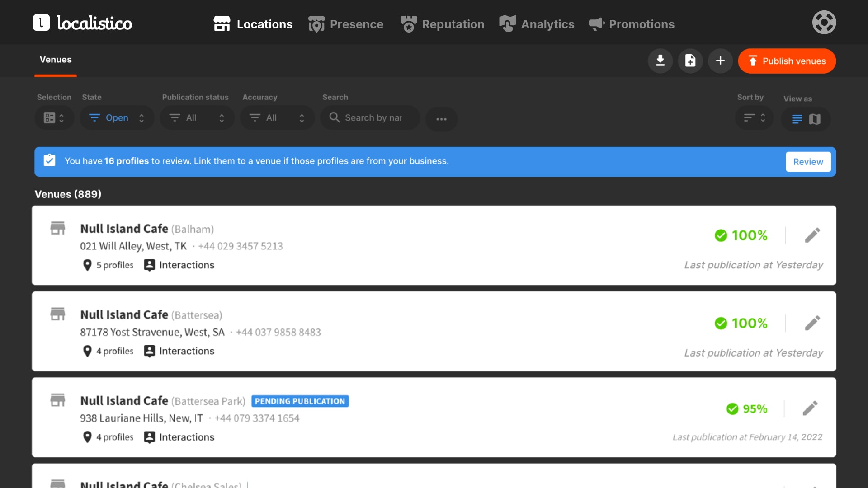This screenshot has height=488, width=868.
Task: Open more filters via three-dots icon
Action: (x=441, y=119)
